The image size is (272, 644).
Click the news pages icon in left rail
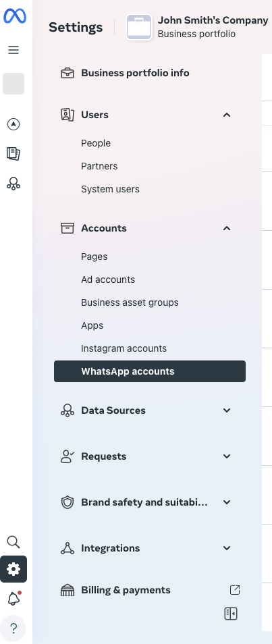tap(13, 154)
